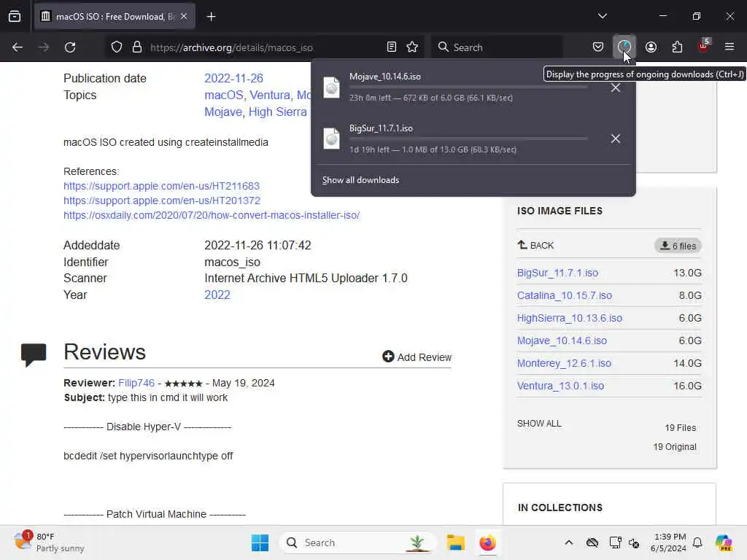Screen dimensions: 747x560
Task: Open the extensions puzzle icon
Action: pyautogui.click(x=677, y=47)
